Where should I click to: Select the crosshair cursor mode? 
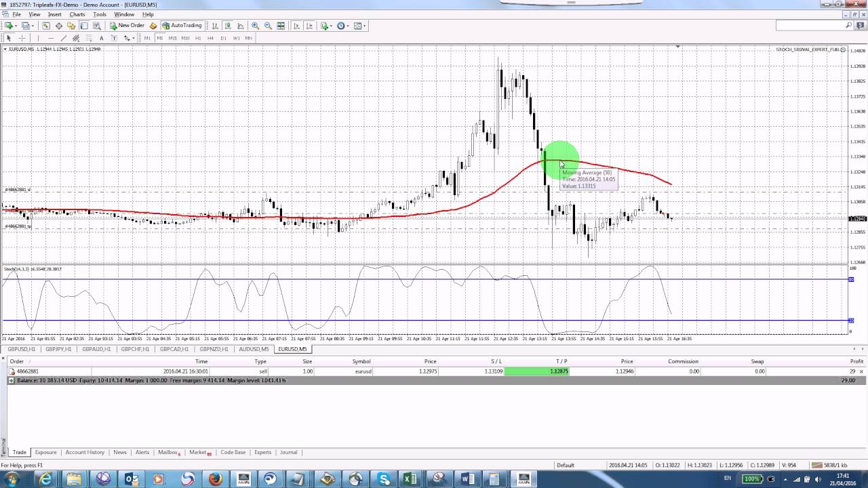pos(22,38)
